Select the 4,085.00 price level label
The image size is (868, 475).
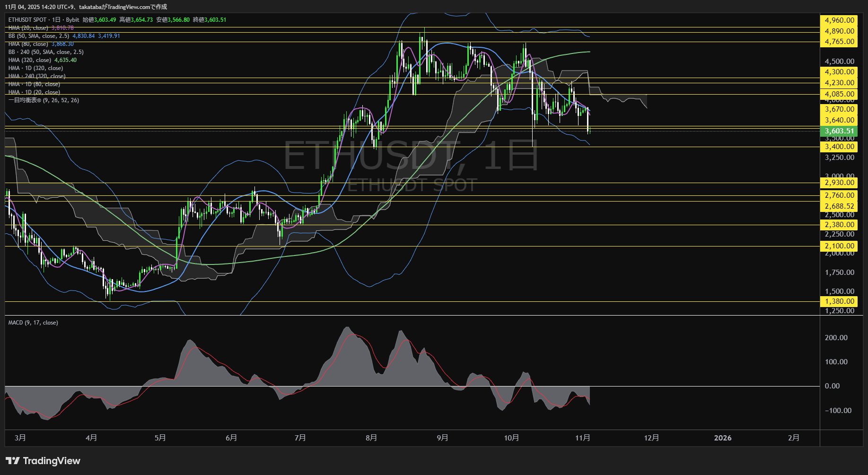click(839, 94)
